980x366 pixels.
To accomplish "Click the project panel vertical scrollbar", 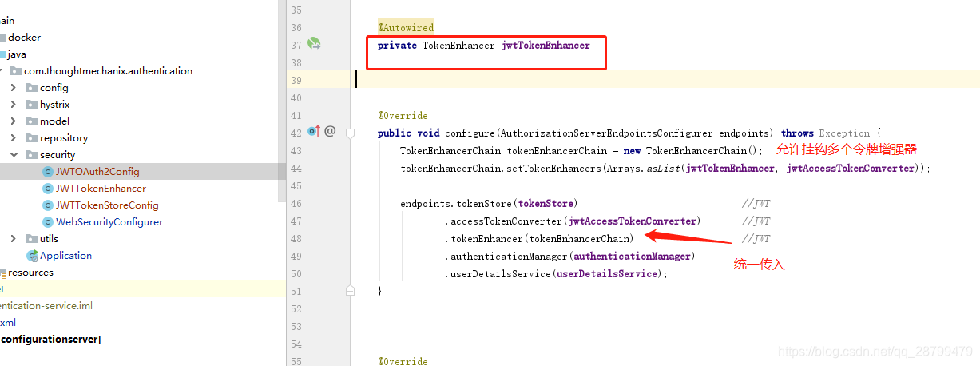I will (x=281, y=100).
